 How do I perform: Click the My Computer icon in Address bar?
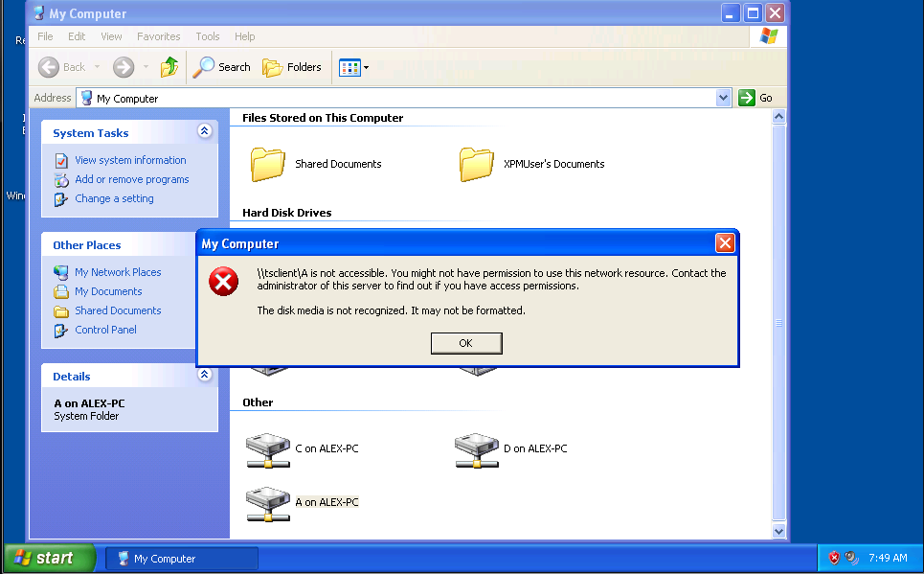86,98
